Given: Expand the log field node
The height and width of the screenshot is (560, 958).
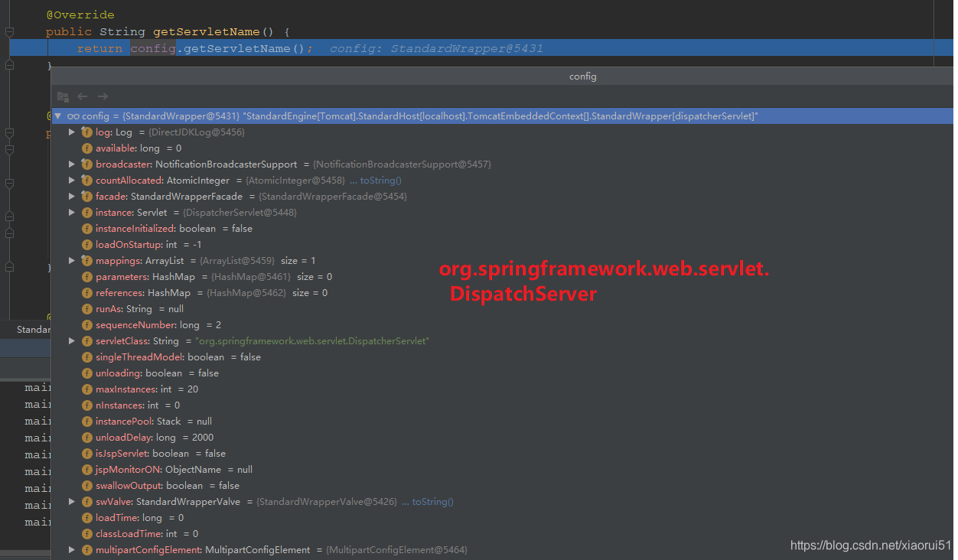Looking at the screenshot, I should click(72, 132).
